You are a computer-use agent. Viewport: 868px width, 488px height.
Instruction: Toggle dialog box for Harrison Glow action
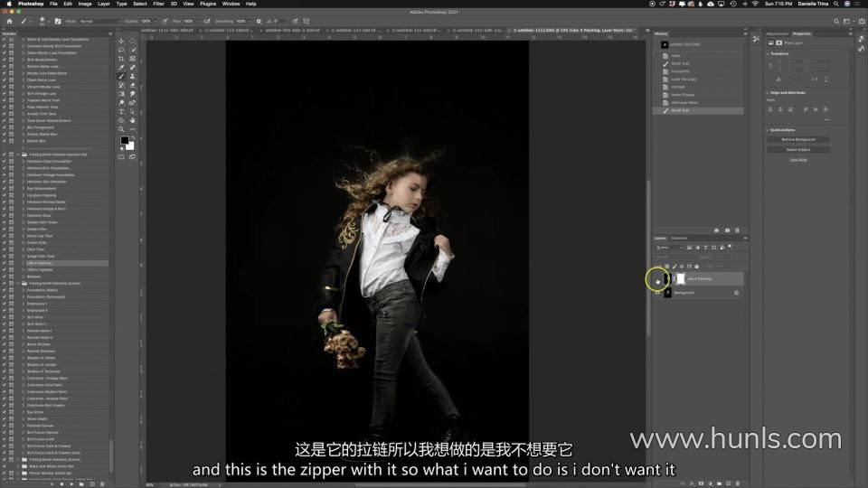click(x=11, y=216)
